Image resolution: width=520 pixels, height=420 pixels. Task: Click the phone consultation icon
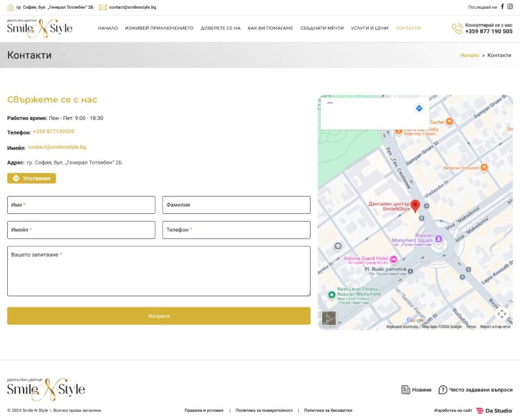click(x=457, y=28)
